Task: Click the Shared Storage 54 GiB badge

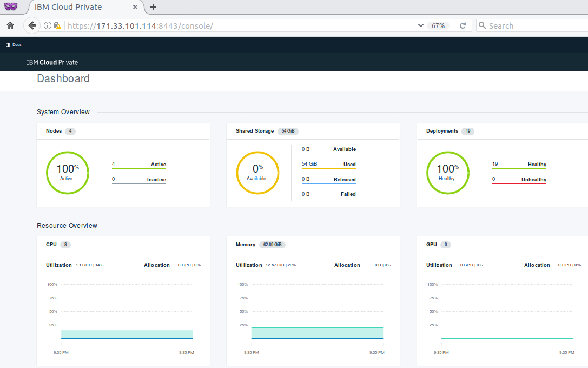Action: tap(288, 131)
